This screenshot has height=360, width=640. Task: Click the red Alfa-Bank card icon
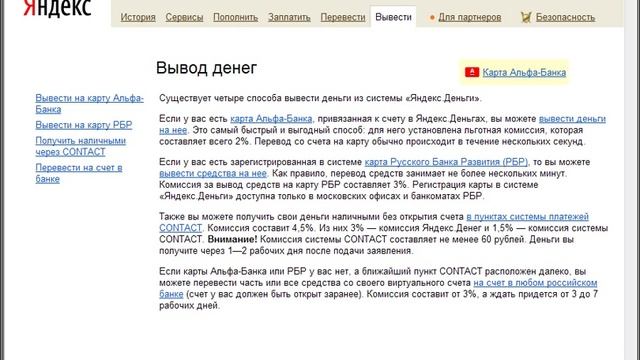(472, 72)
